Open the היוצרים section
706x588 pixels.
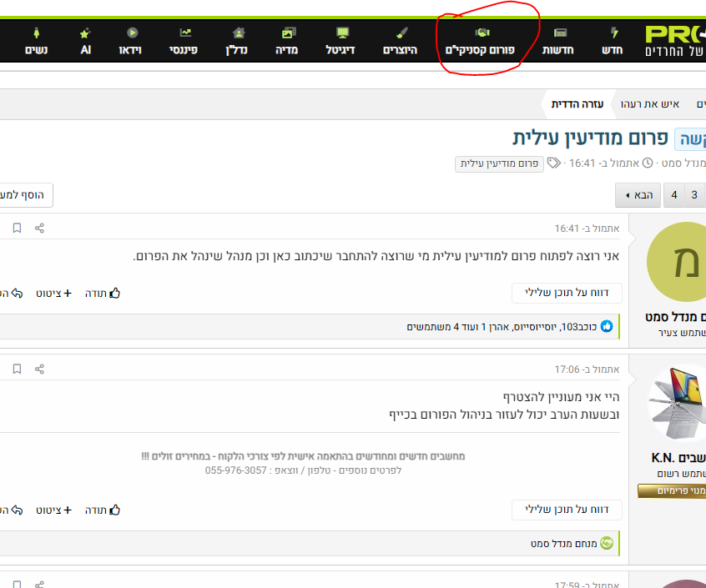click(x=401, y=42)
